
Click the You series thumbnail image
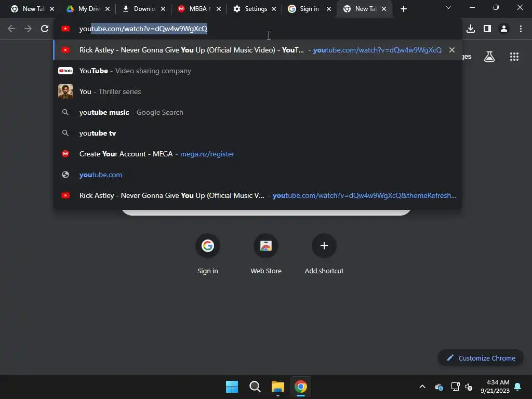65,91
